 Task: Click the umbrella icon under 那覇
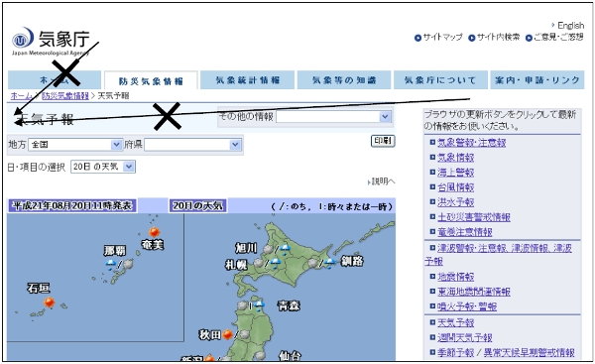coord(111,265)
